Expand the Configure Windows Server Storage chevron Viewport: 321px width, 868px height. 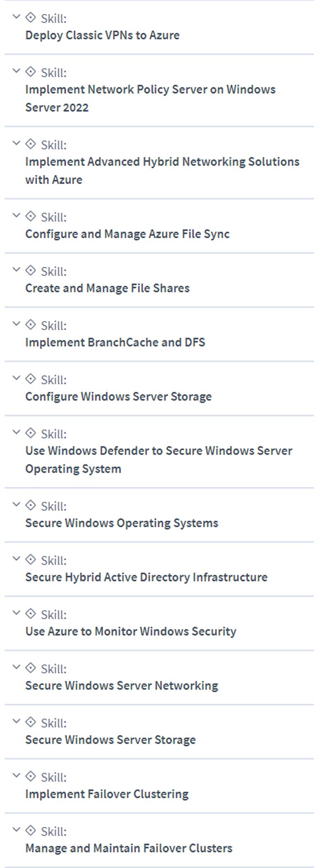[16, 378]
